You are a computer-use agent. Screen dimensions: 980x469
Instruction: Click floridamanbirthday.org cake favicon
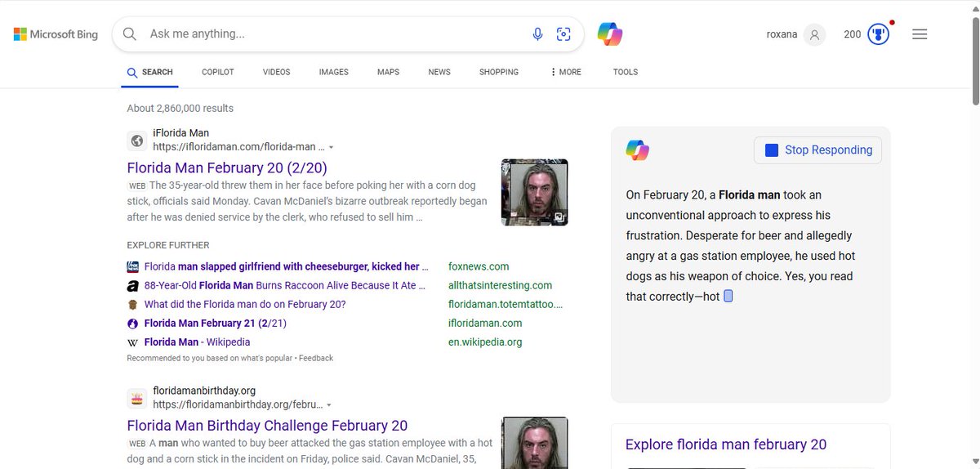tap(137, 398)
